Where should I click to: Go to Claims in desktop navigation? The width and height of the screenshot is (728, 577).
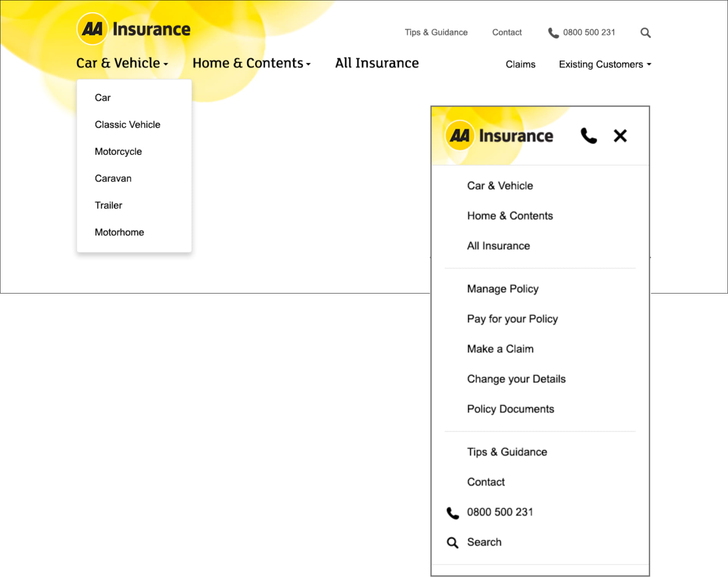520,64
